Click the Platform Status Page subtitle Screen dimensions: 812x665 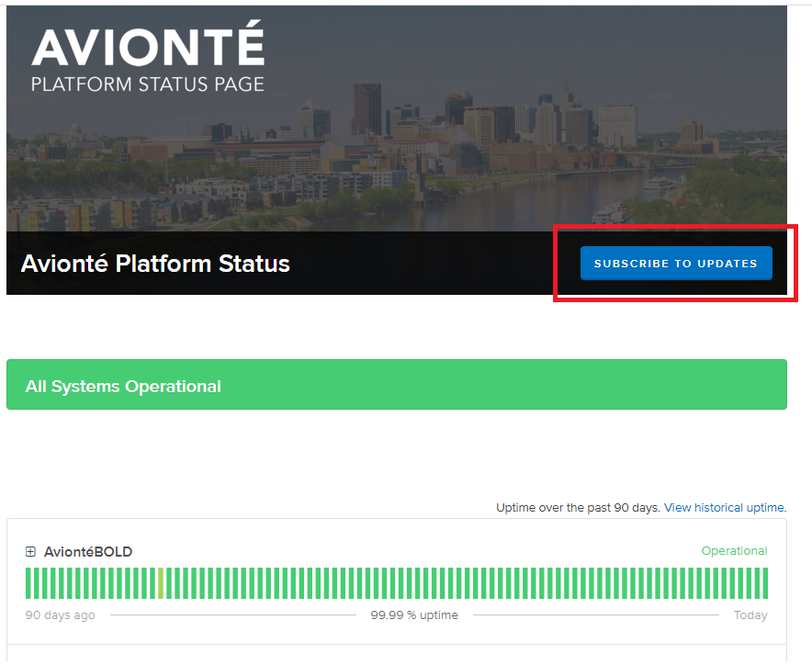(x=148, y=84)
